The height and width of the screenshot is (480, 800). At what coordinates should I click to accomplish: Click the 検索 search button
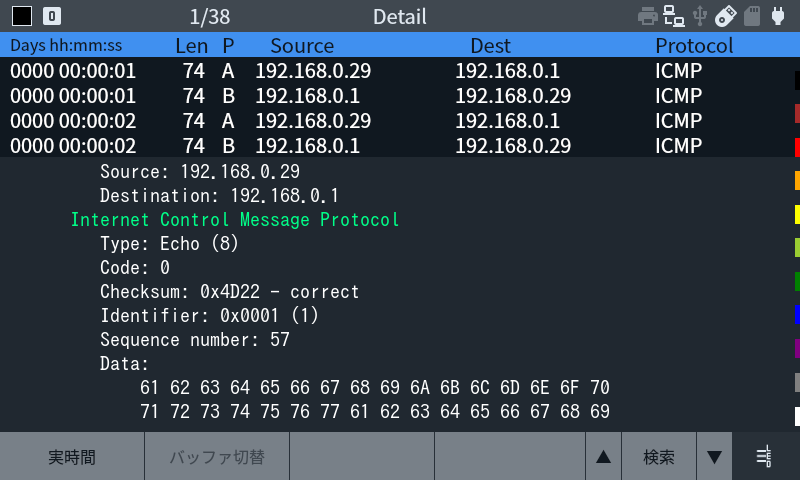tap(659, 456)
